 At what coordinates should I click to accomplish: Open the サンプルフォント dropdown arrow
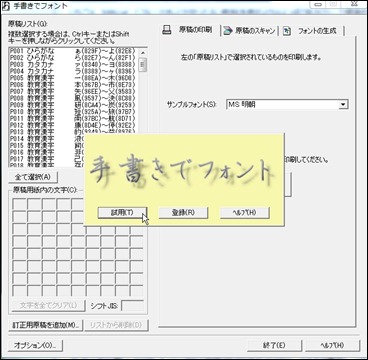[343, 104]
